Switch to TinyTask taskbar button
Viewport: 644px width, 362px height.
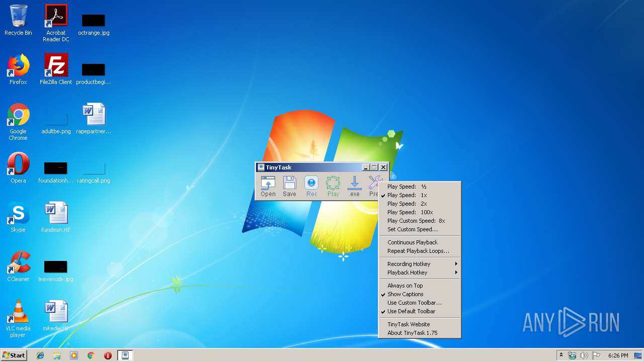125,355
